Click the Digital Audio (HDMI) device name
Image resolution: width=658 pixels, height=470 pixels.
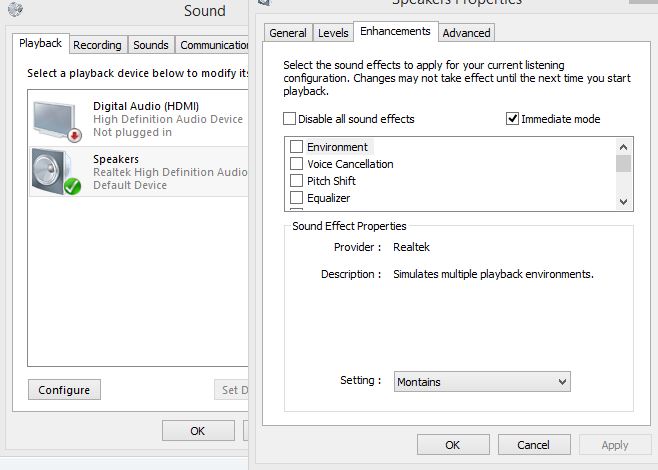146,106
